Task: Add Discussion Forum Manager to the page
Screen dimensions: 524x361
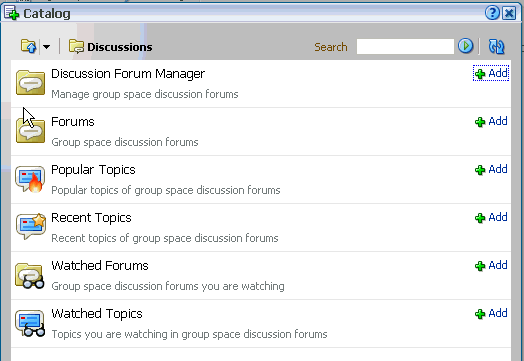Action: coord(491,73)
